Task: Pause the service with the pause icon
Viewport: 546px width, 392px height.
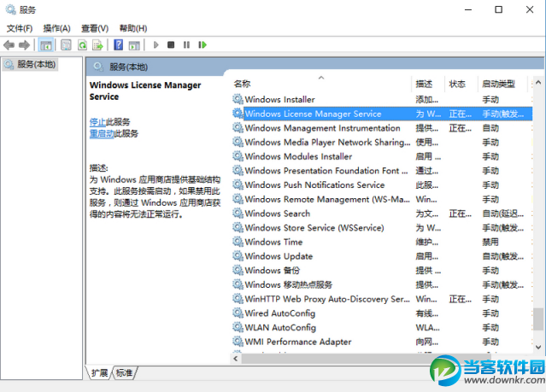Action: (186, 45)
